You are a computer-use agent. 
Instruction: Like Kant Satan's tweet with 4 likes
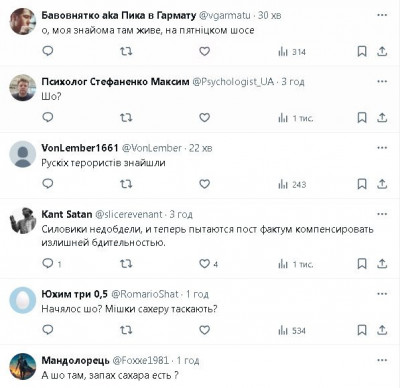point(209,264)
